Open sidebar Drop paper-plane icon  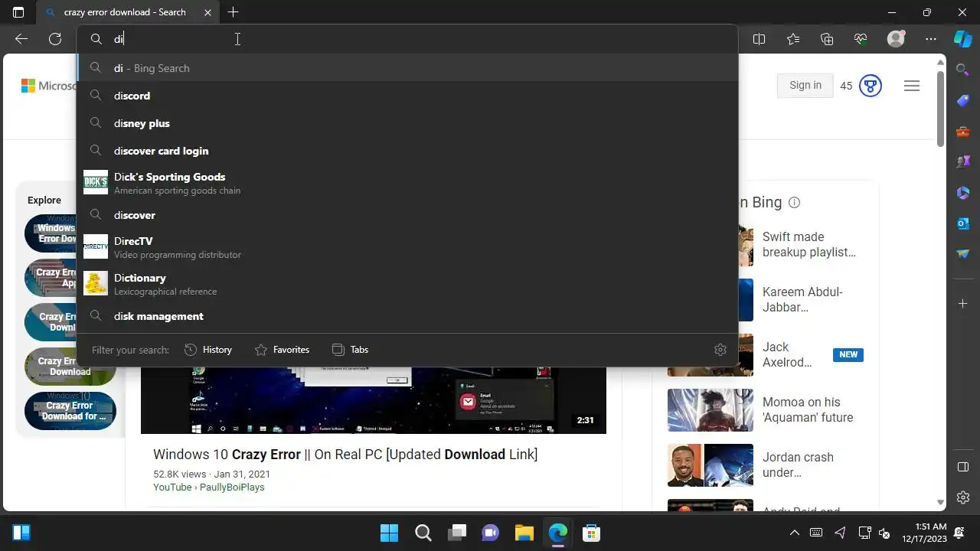click(x=963, y=254)
